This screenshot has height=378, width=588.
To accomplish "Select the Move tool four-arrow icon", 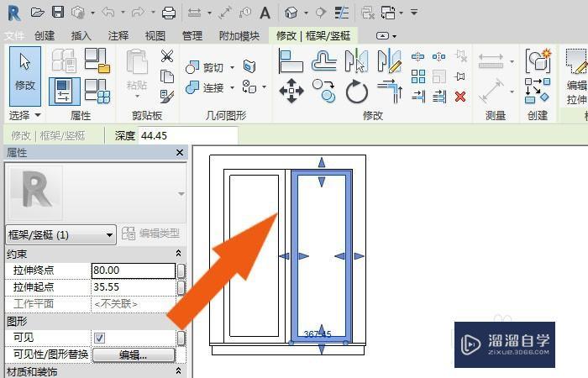I will 291,91.
